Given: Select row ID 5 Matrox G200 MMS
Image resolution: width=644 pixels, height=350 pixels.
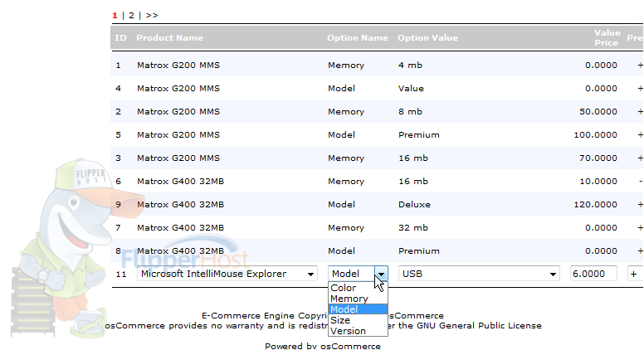Looking at the screenshot, I should [x=377, y=134].
